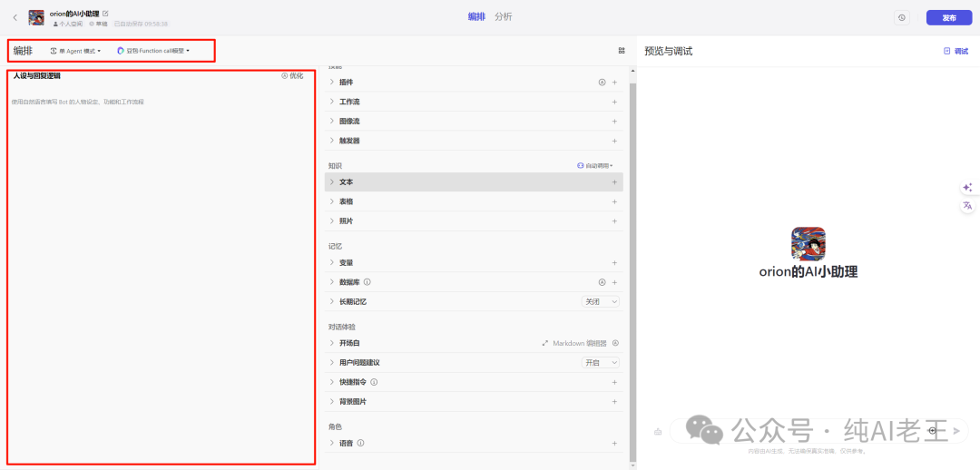Expand the 文本 section chevron

pyautogui.click(x=332, y=181)
